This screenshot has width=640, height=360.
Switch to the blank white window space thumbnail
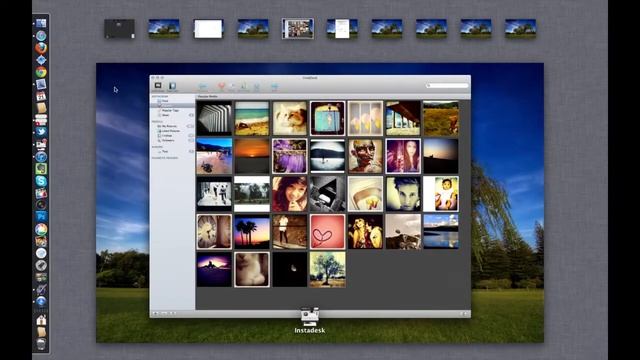(x=208, y=29)
